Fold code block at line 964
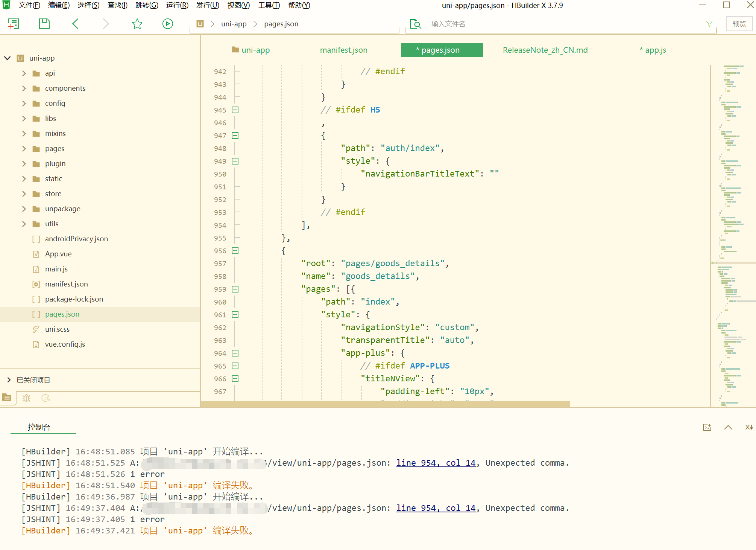 pos(235,353)
